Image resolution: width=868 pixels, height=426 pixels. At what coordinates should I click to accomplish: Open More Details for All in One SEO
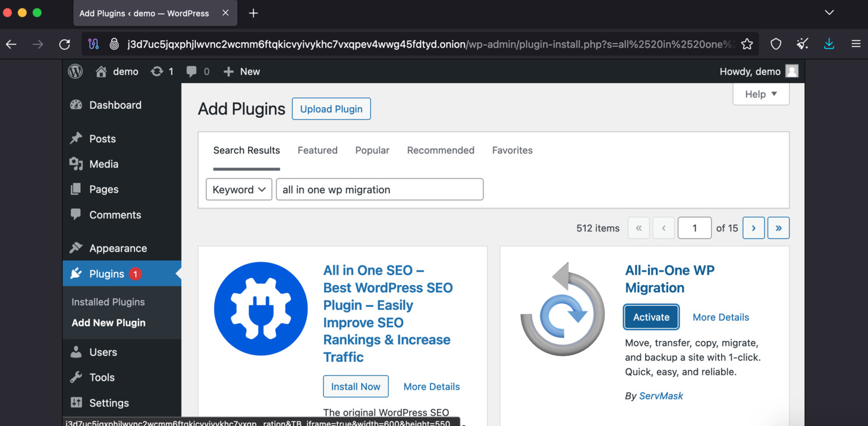coord(432,387)
